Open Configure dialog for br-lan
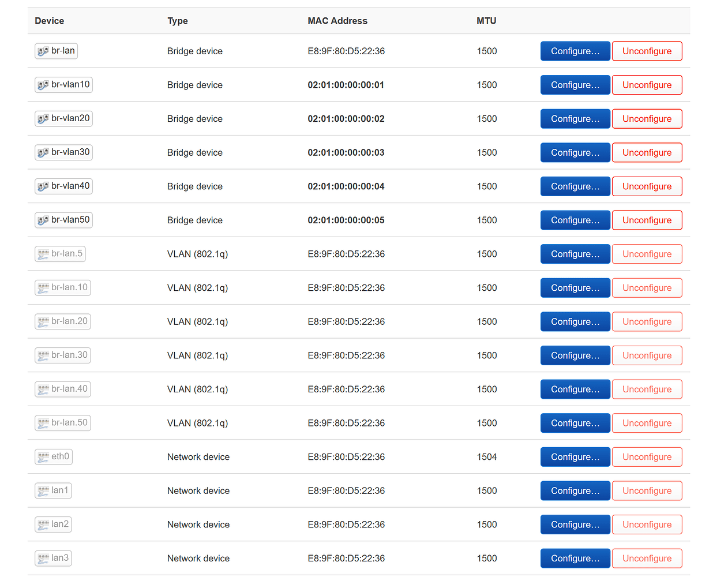This screenshot has height=577, width=728. (575, 51)
